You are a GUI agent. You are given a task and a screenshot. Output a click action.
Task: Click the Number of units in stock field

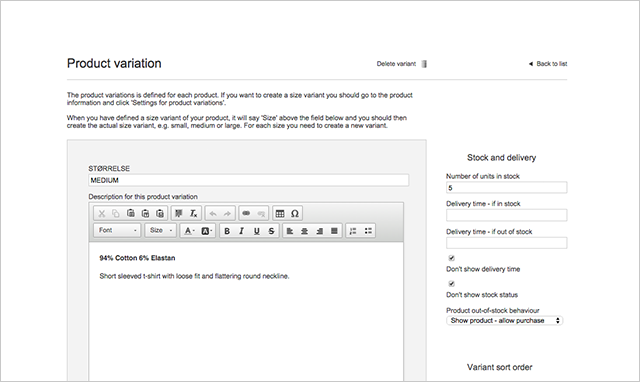507,188
